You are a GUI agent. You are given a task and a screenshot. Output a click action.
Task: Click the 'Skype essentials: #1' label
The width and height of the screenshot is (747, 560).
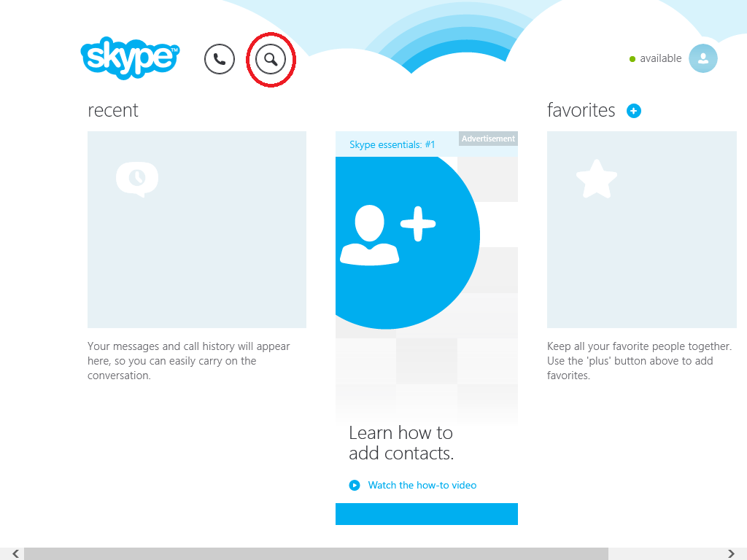click(x=392, y=144)
